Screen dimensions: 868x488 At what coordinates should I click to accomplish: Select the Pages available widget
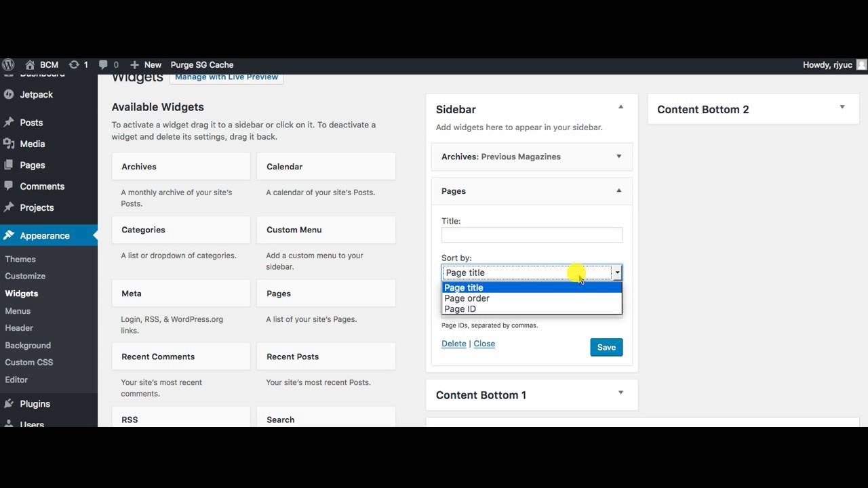tap(326, 293)
